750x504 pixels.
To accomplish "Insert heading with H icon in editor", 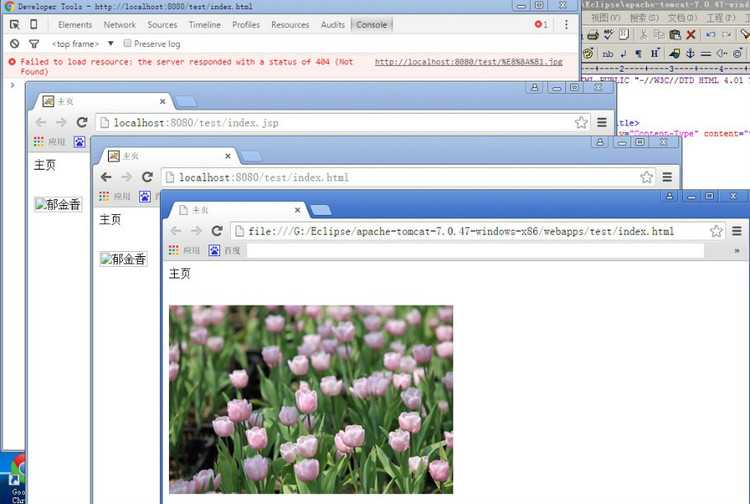I will [x=655, y=53].
